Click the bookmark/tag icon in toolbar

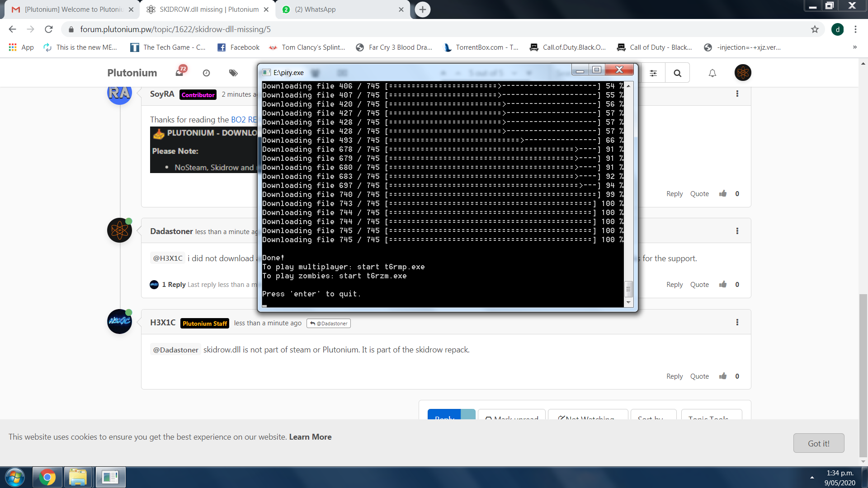[233, 73]
